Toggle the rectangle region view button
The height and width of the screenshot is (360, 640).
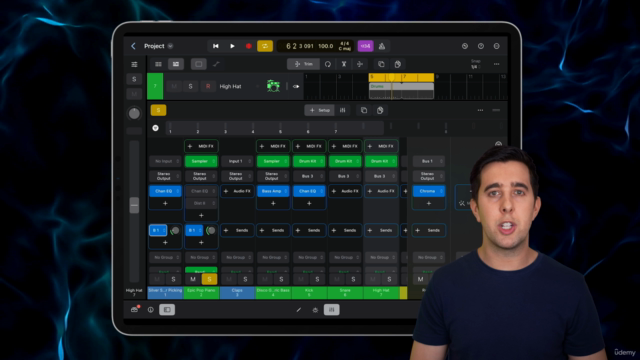[198, 64]
